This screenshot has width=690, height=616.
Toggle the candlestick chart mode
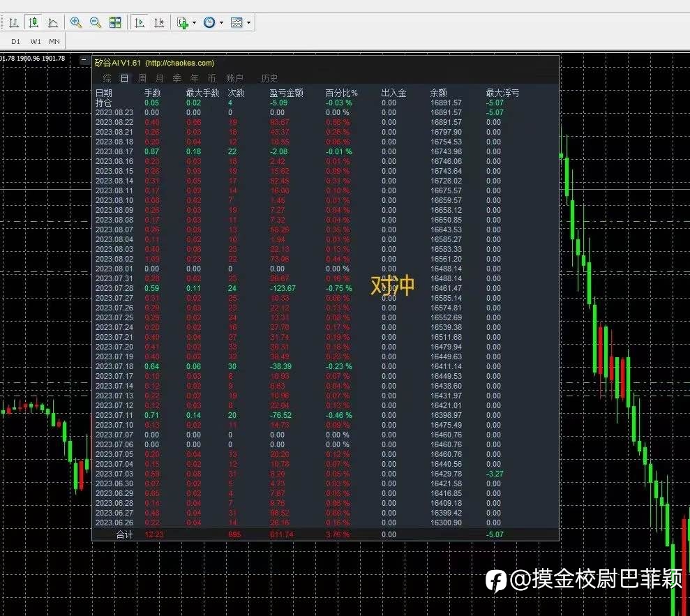click(x=33, y=22)
